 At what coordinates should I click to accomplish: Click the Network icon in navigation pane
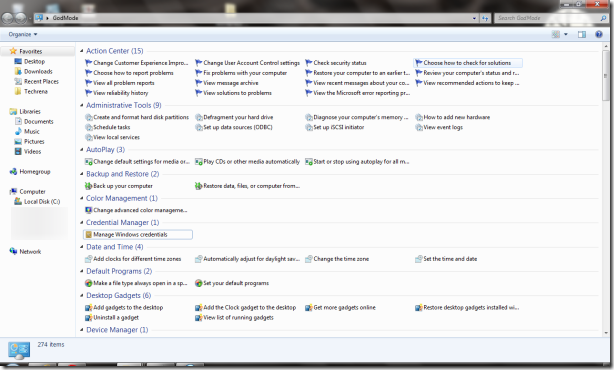click(x=13, y=251)
